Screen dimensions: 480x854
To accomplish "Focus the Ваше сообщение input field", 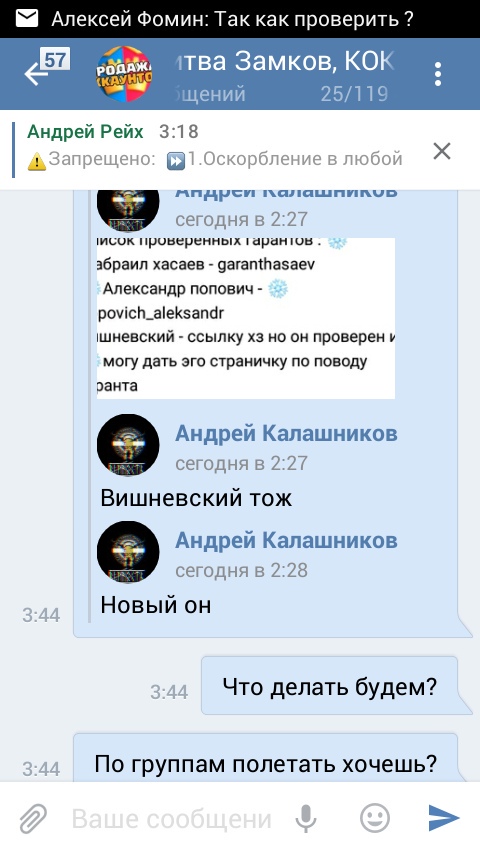I will pos(172,819).
